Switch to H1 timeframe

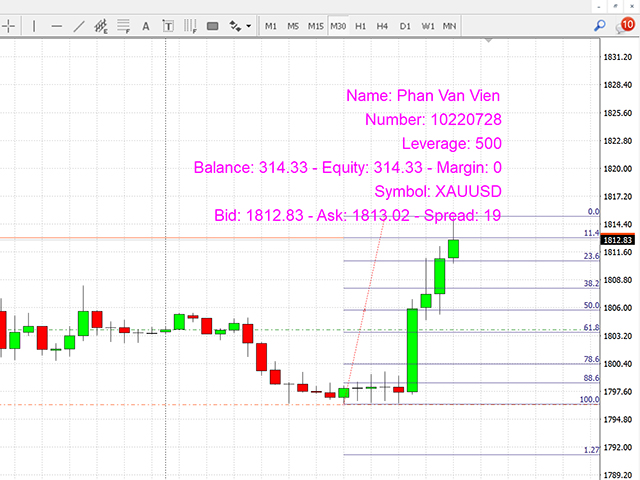click(x=360, y=27)
